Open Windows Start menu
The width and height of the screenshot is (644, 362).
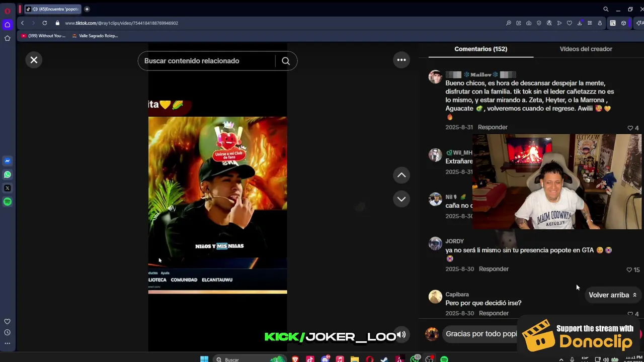tap(204, 359)
